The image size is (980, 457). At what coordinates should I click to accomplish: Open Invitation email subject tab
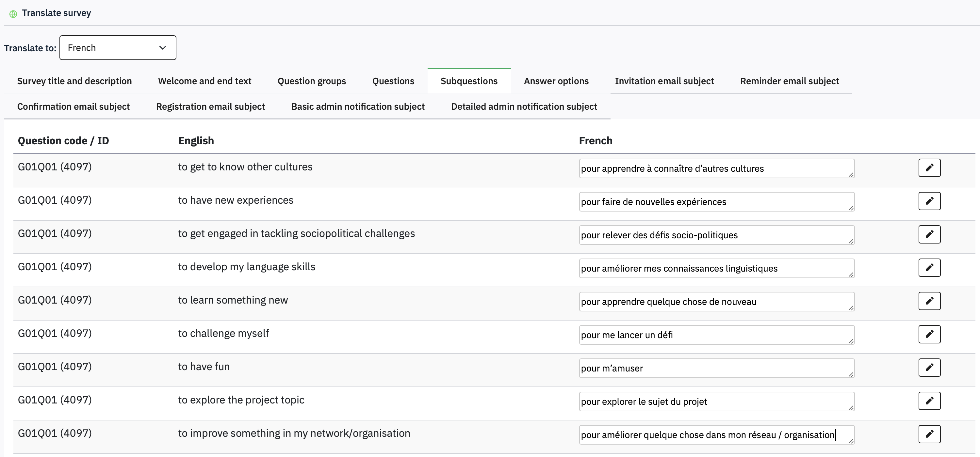click(664, 81)
